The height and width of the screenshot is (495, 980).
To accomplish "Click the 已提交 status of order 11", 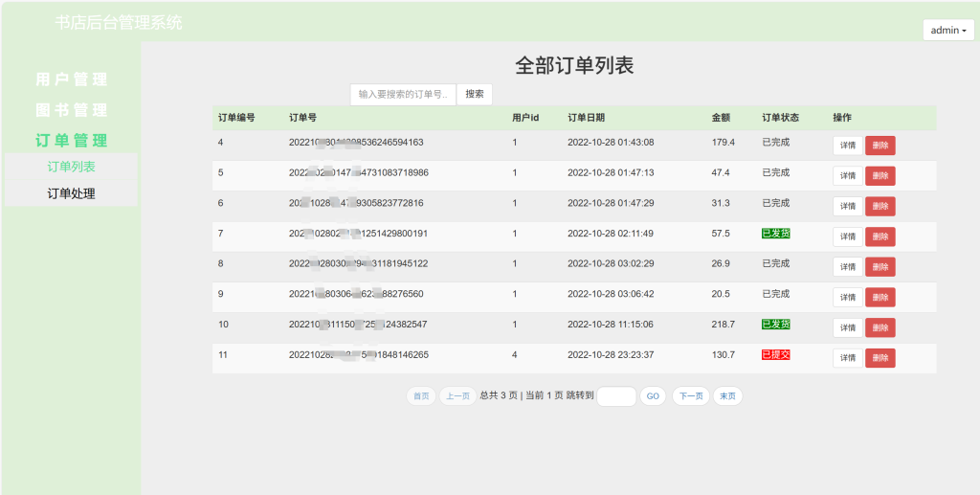I will click(x=775, y=354).
